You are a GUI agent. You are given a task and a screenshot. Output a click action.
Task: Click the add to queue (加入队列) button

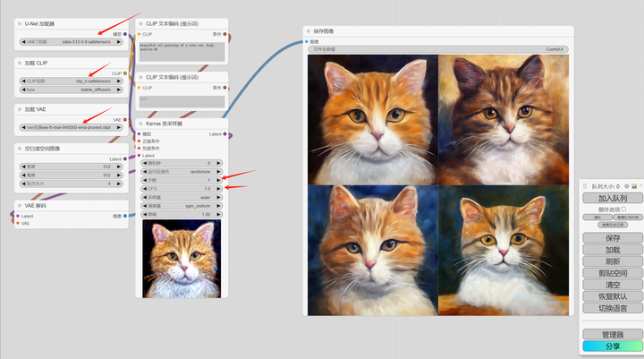pyautogui.click(x=612, y=197)
